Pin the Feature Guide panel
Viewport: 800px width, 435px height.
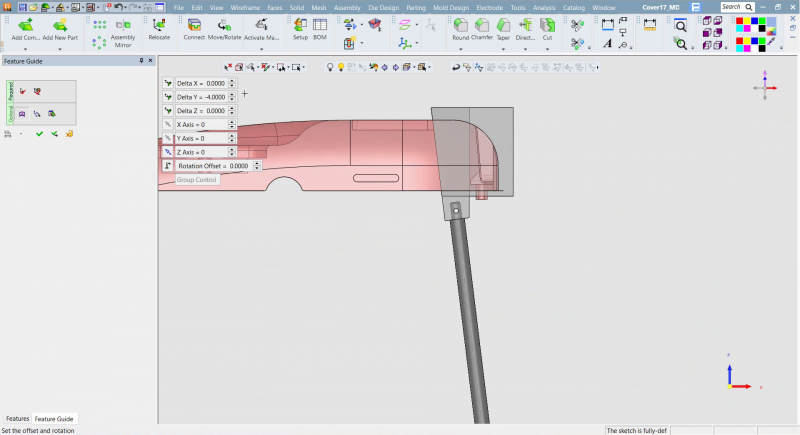141,61
